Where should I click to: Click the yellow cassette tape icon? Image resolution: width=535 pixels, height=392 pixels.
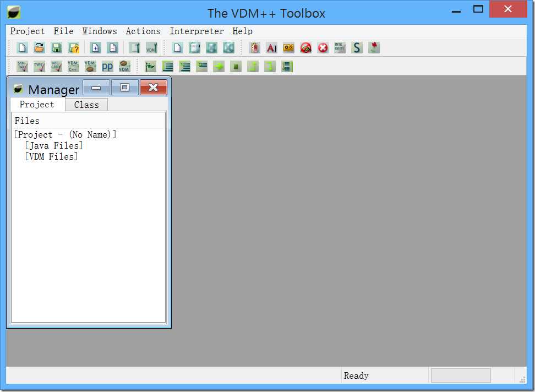pos(288,48)
